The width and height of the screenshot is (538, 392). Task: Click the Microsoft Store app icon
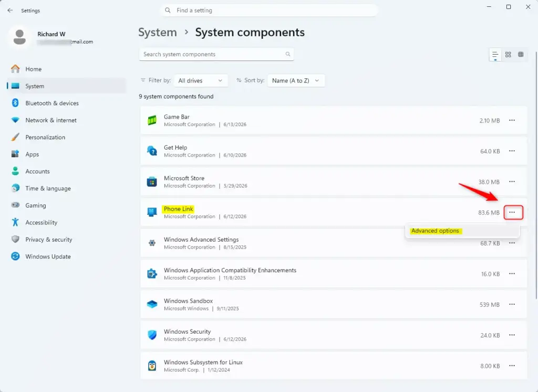[152, 182]
